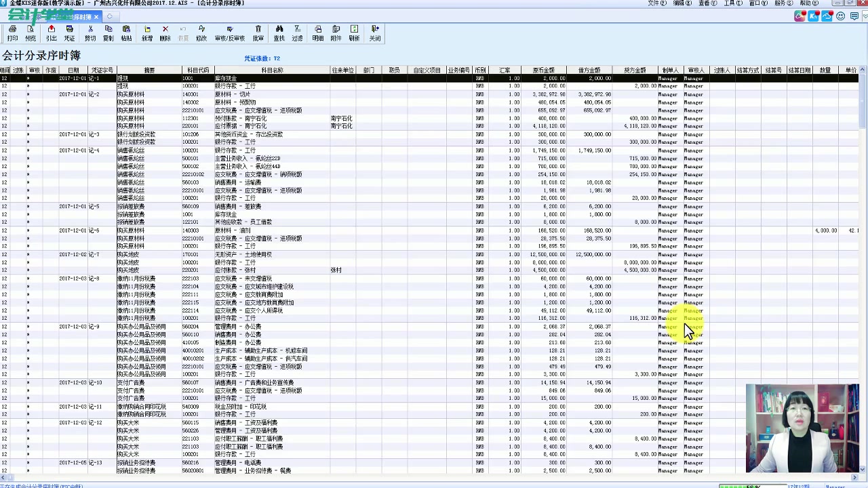Viewport: 868px width, 488px height.
Task: Click the 审核/反审核 audit icon
Action: (x=230, y=33)
